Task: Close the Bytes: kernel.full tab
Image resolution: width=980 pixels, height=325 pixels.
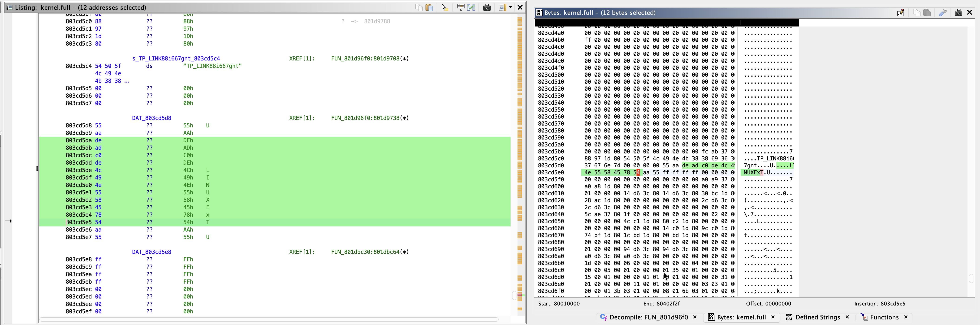Action: (x=773, y=317)
